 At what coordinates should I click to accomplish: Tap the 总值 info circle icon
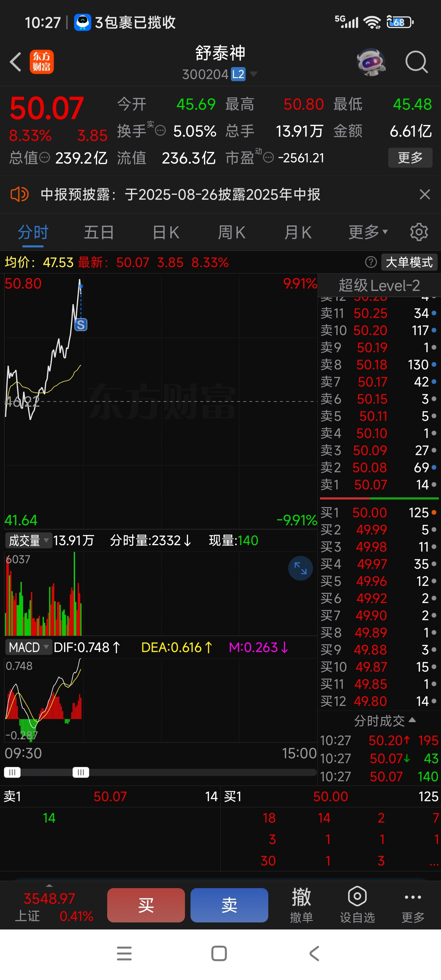point(45,157)
